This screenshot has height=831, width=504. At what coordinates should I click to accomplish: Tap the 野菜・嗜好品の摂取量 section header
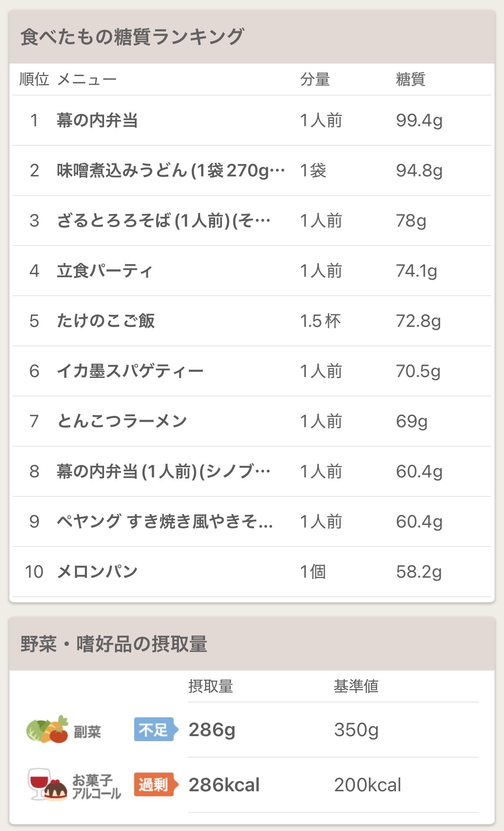coord(114,644)
